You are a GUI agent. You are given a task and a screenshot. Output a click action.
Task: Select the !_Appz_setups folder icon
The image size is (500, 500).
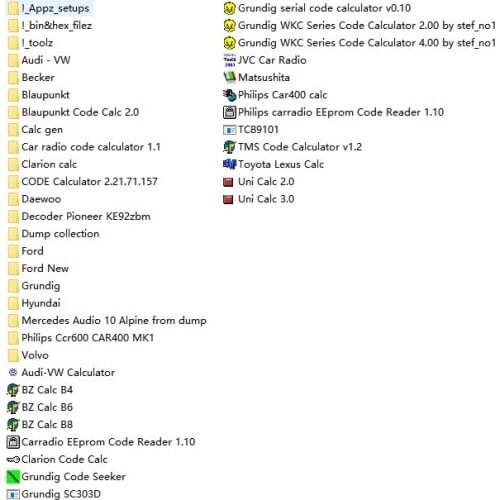[x=13, y=8]
